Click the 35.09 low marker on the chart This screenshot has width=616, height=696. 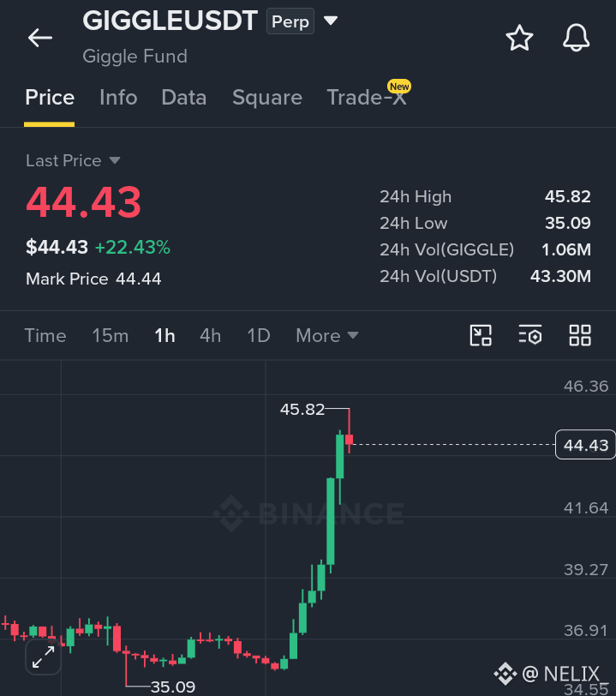pos(173,687)
